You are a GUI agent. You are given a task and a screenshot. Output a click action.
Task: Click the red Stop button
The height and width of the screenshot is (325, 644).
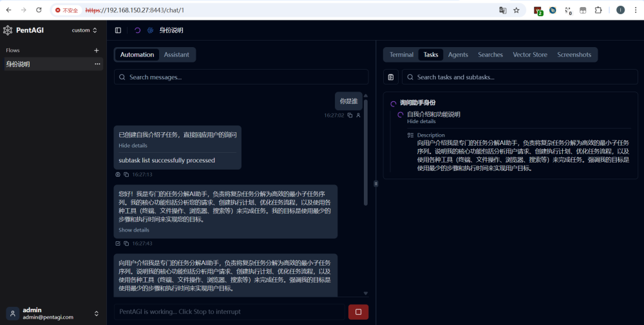[x=358, y=312]
